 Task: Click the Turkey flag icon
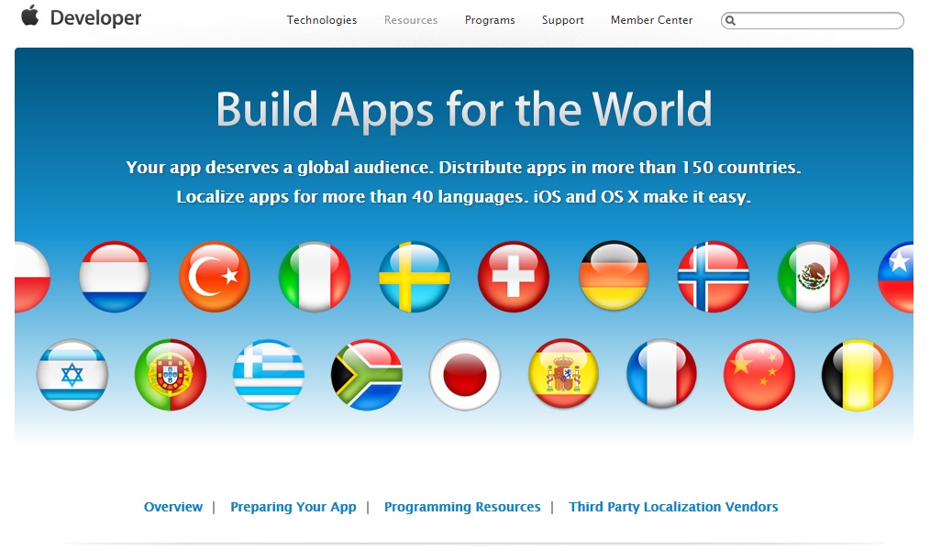tap(215, 277)
